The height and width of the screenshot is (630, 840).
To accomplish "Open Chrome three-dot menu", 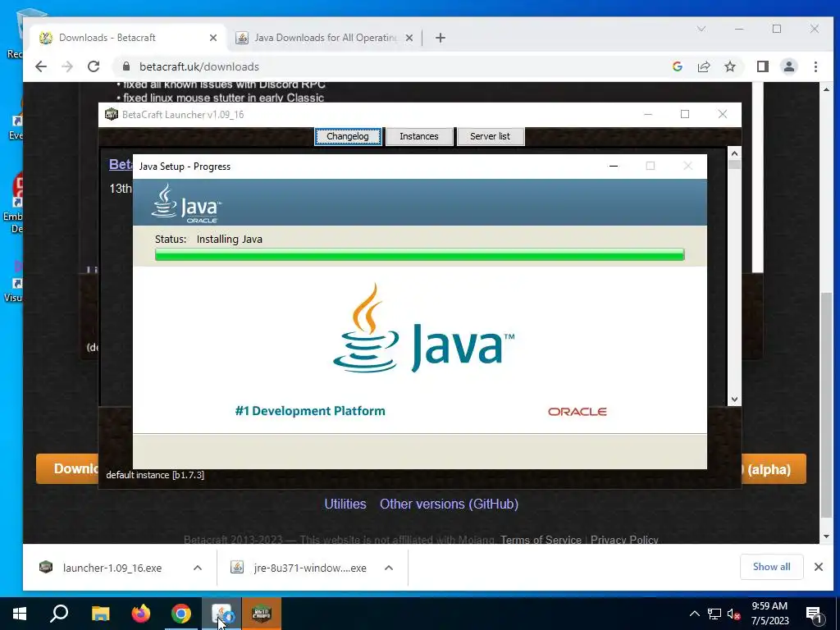I will (815, 66).
